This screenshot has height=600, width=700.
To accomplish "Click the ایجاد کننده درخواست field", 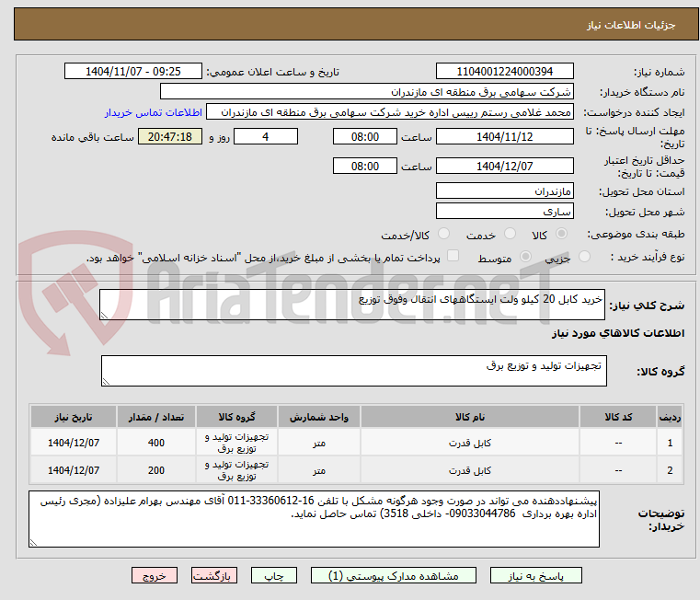I will point(390,112).
